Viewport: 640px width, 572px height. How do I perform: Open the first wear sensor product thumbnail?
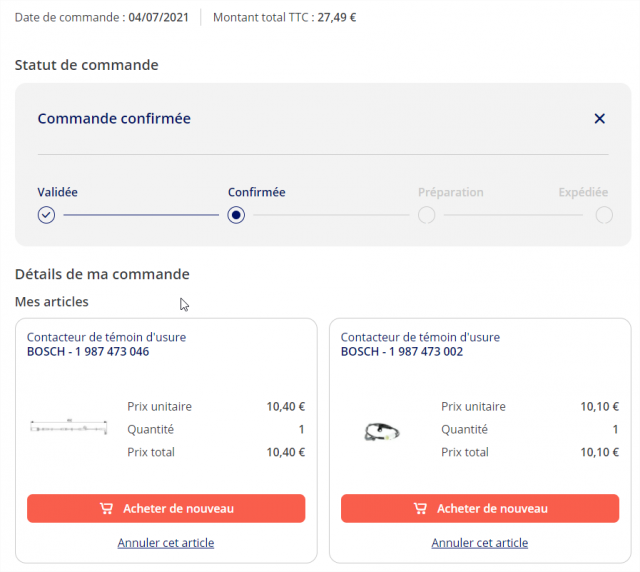69,429
